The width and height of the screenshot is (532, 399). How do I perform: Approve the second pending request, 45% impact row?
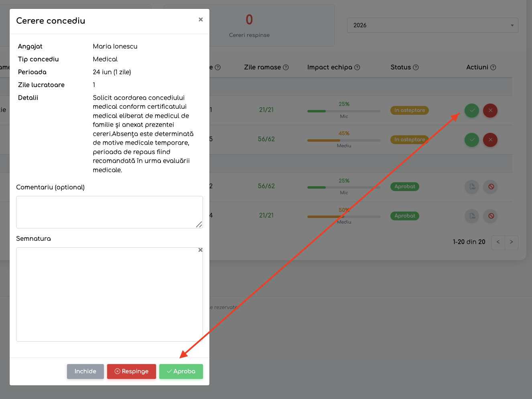click(472, 140)
